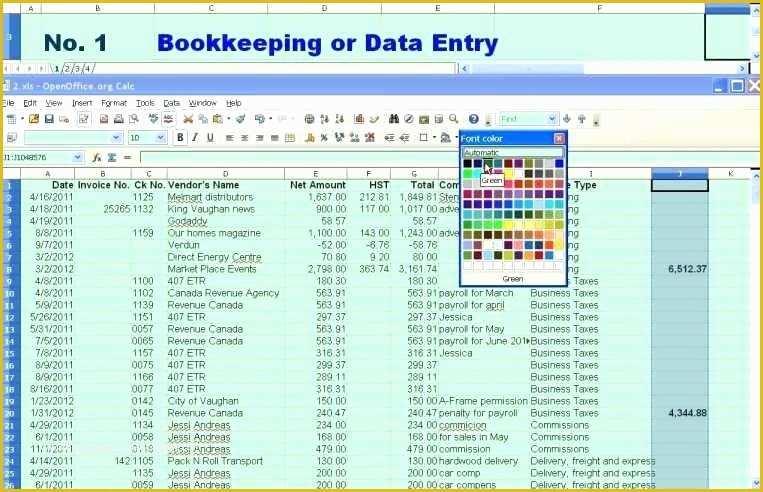
Task: Pick the Black swatch in Font color
Action: pos(468,164)
